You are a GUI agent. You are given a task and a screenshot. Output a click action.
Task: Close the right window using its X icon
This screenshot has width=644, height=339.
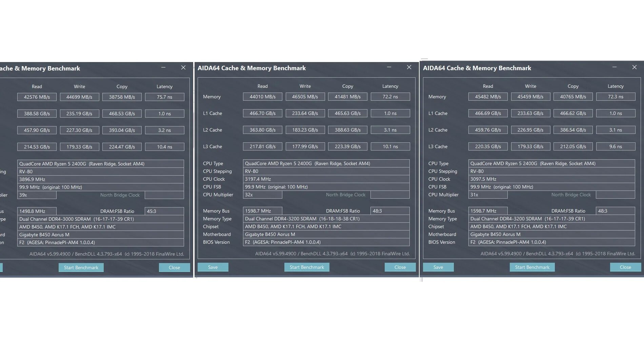coord(635,67)
